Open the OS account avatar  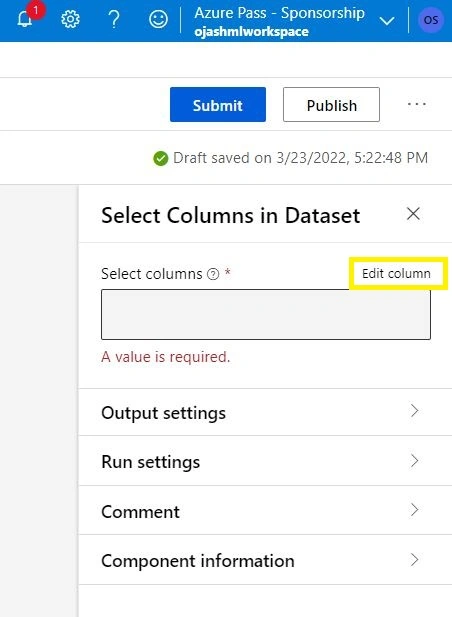(x=431, y=20)
